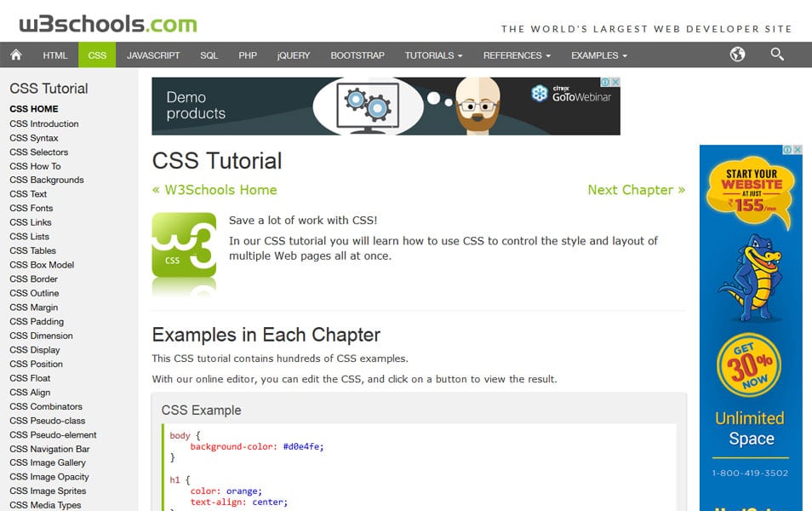Screen dimensions: 812x511
Task: Click the 'CSS Example' box title
Action: click(x=202, y=410)
